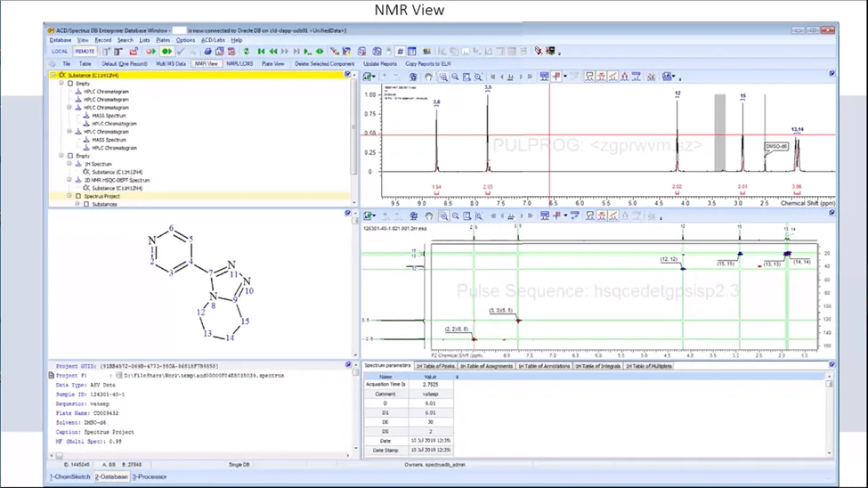Click the binoculars icon in 1H spectrum toolbar
The height and width of the screenshot is (488, 868).
pos(652,77)
